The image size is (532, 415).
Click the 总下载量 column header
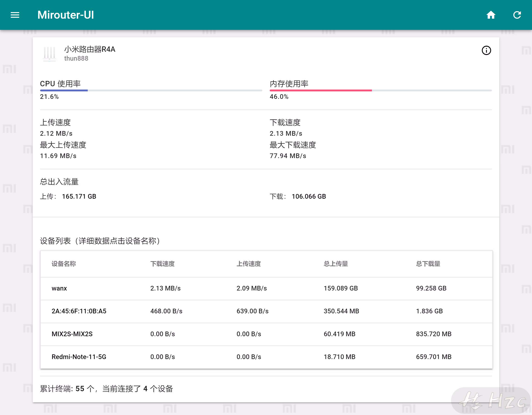428,264
